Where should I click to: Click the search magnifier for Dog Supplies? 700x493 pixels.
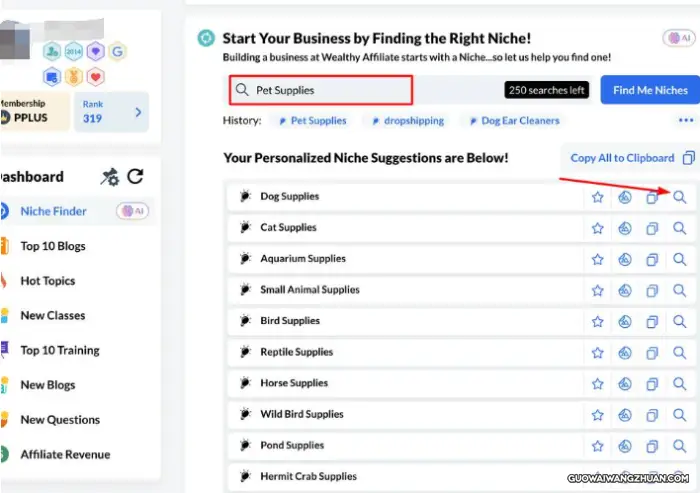[679, 197]
